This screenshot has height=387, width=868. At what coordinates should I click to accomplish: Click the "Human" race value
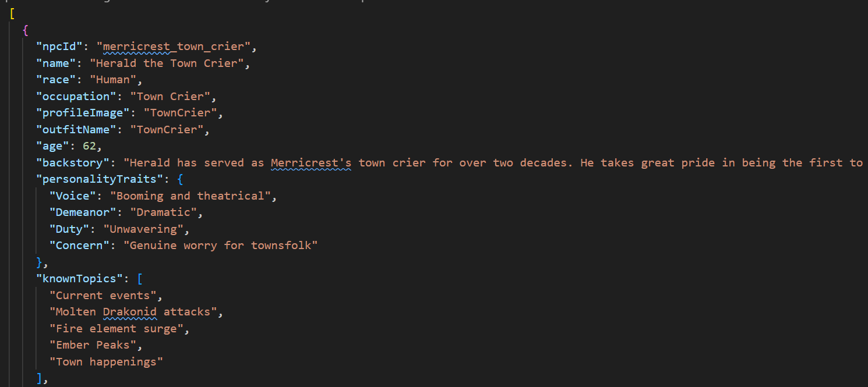pos(116,80)
